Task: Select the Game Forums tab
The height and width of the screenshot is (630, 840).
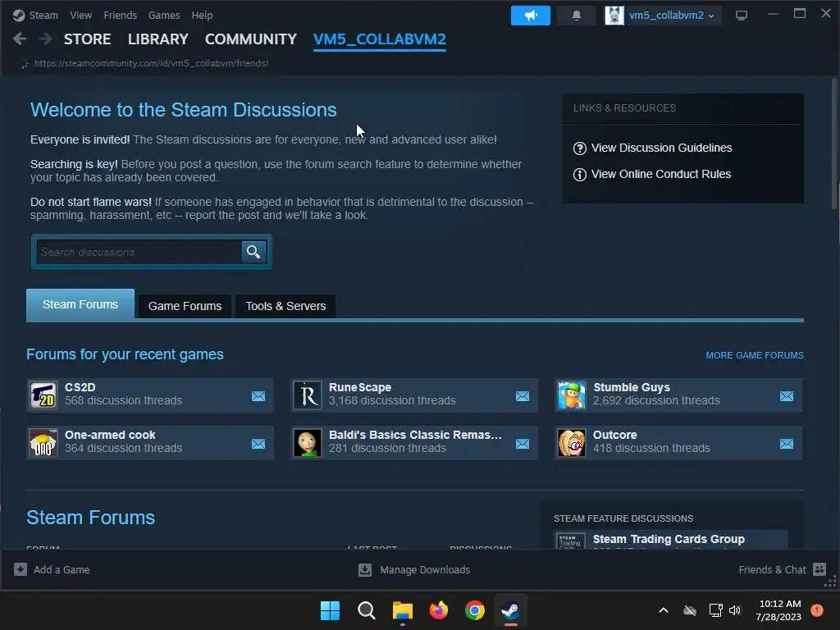Action: [x=185, y=306]
